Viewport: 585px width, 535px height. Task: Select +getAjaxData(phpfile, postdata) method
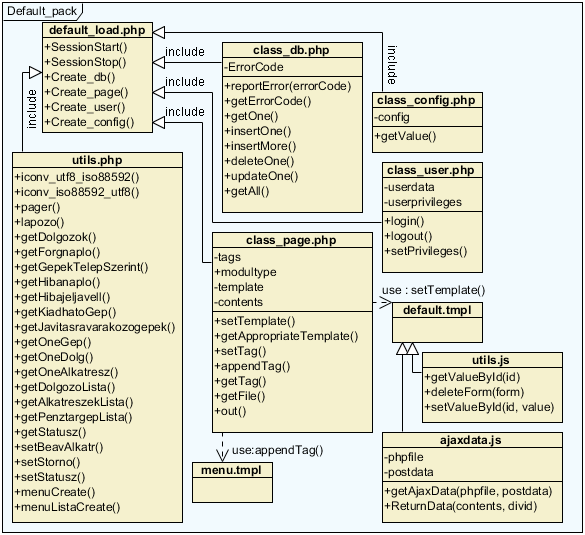tap(468, 491)
